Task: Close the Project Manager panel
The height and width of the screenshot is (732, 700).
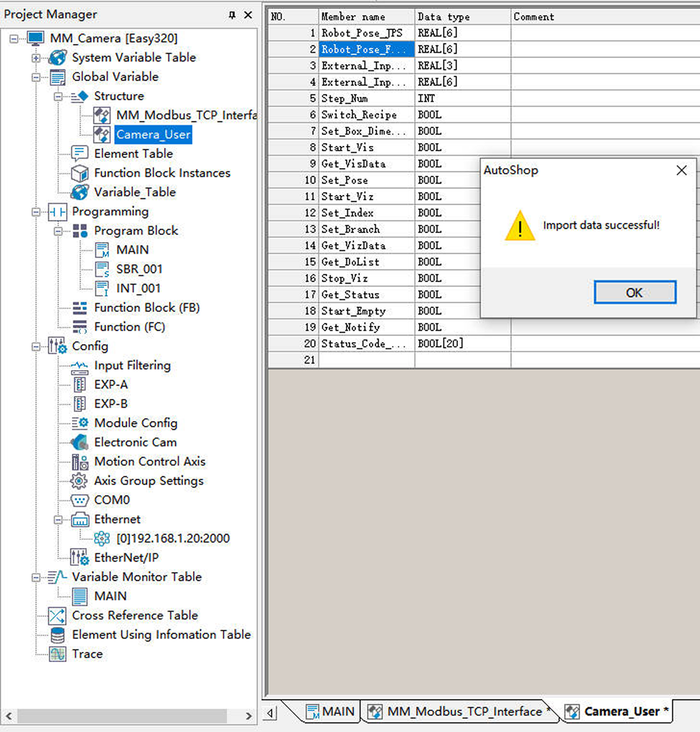Action: (248, 15)
